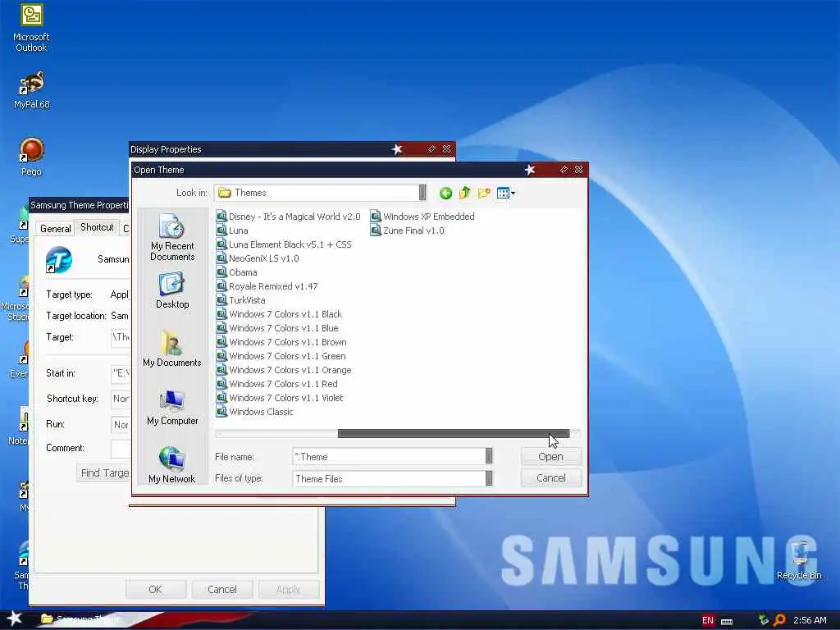Select Zune Final v1.0 theme
This screenshot has width=840, height=630.
(x=408, y=231)
